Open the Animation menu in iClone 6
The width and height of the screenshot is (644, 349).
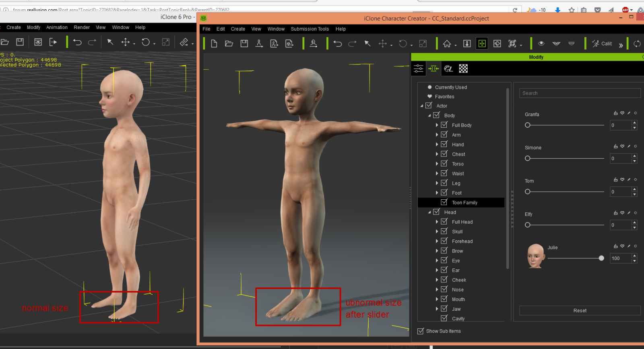[x=57, y=27]
